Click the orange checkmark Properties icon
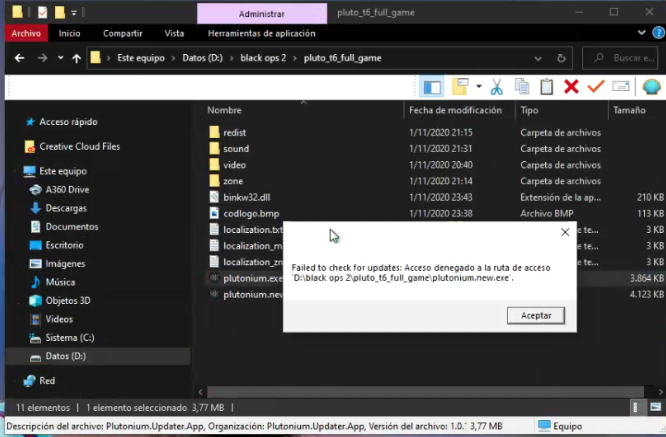The width and height of the screenshot is (666, 437). pos(596,87)
